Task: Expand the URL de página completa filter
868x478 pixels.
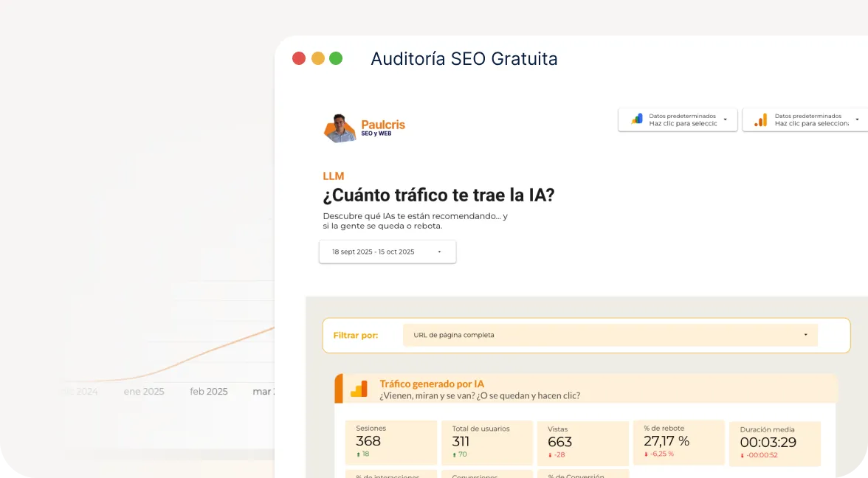Action: click(610, 335)
